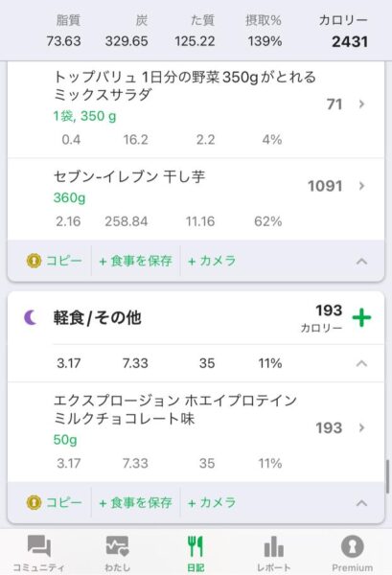Click the vertical scrollbar on the right edge

point(387,476)
